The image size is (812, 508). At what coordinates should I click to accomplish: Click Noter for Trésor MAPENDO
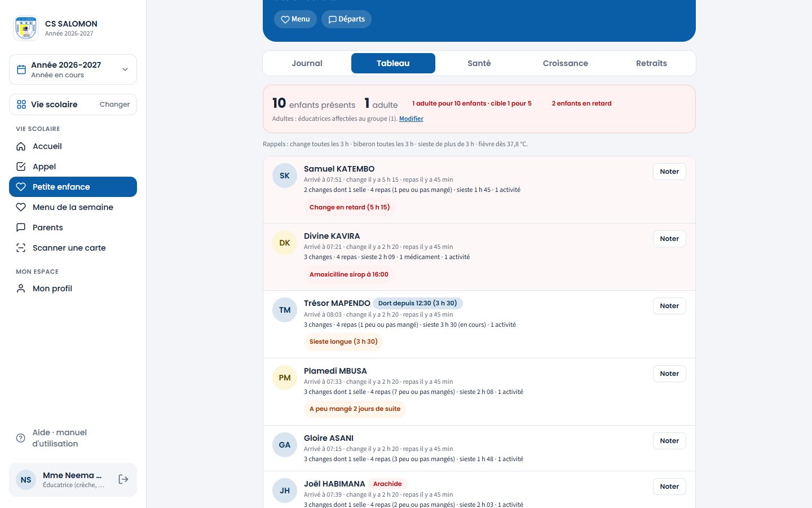tap(669, 306)
